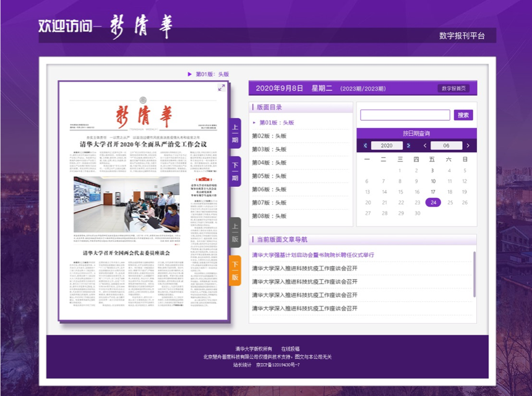
Task: Select date 8 in the calendar
Action: tap(400, 181)
